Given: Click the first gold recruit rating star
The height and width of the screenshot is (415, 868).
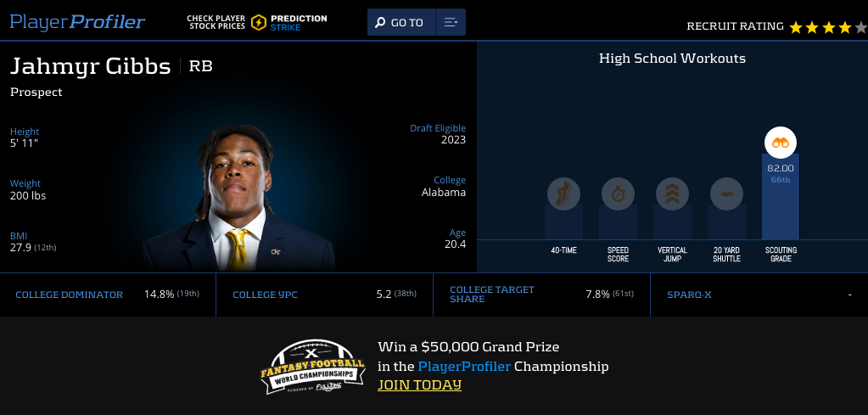Looking at the screenshot, I should click(796, 27).
